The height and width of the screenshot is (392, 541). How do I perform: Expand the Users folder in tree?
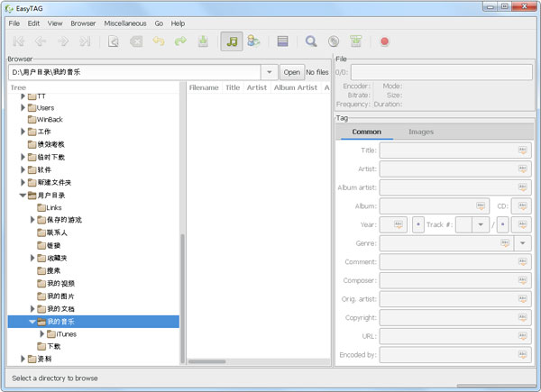[23, 107]
